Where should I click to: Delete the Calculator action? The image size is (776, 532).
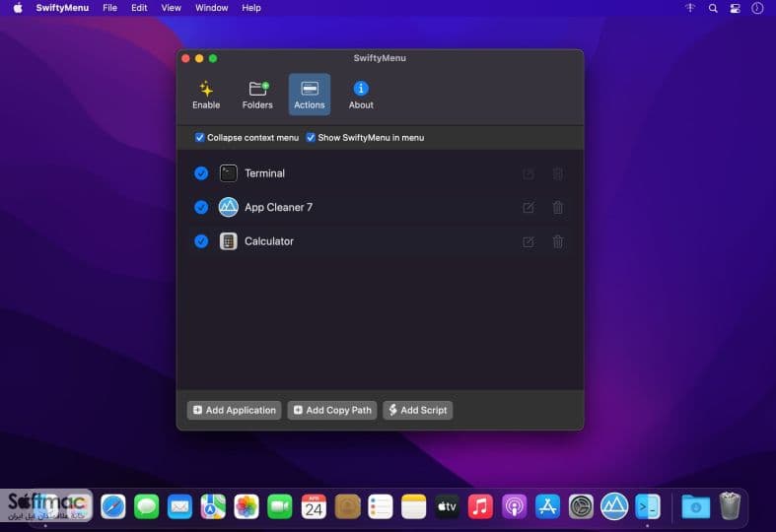point(558,241)
